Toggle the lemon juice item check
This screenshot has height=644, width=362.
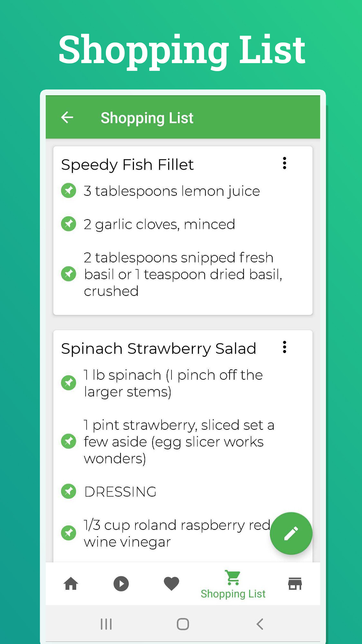69,191
